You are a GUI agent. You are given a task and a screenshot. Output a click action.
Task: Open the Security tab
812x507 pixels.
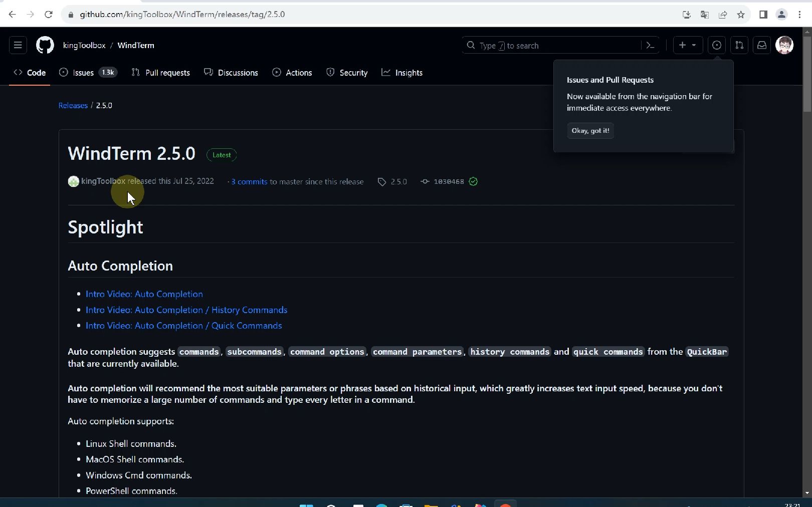point(347,73)
